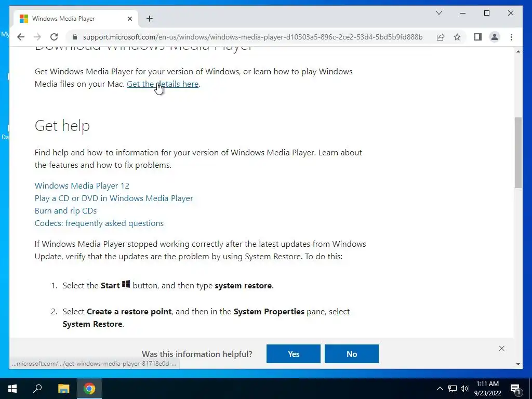The width and height of the screenshot is (532, 399).
Task: Select the Windows Media Player tab
Action: coord(75,19)
